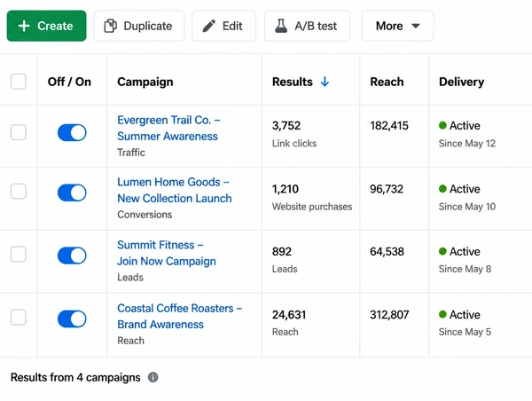
Task: Click the Delivery column header
Action: pos(461,82)
